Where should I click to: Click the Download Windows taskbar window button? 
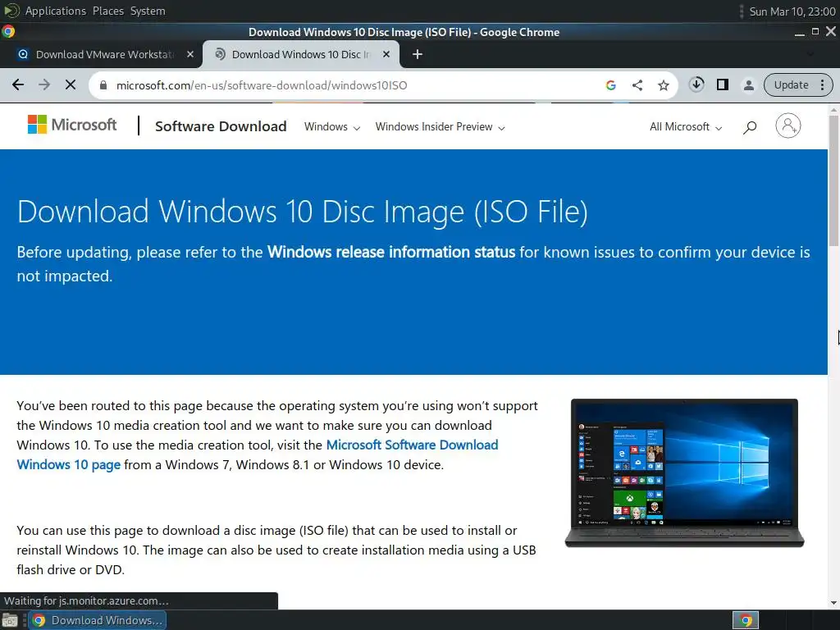click(x=98, y=620)
